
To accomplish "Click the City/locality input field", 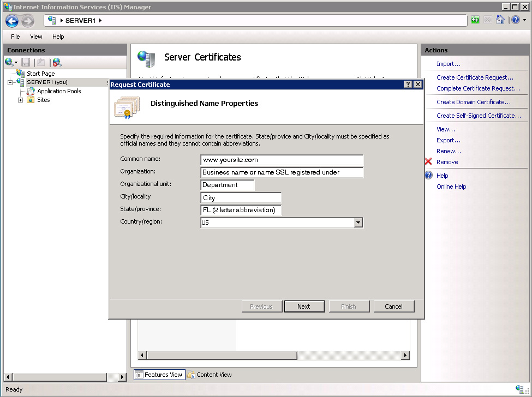I will (241, 197).
